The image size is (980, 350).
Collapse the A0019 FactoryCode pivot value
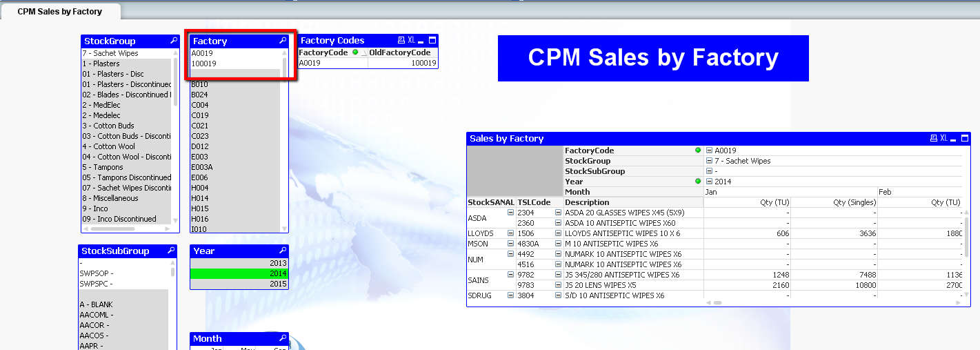[x=709, y=150]
